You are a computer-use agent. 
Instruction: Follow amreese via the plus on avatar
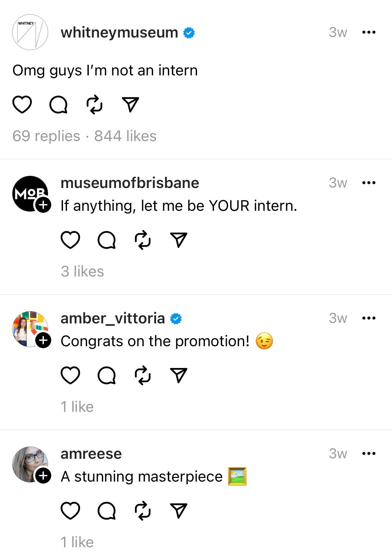tap(43, 475)
